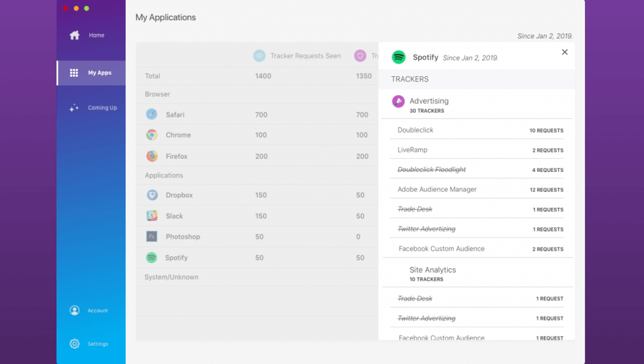644x364 pixels.
Task: Expand the Applications group header
Action: [164, 175]
